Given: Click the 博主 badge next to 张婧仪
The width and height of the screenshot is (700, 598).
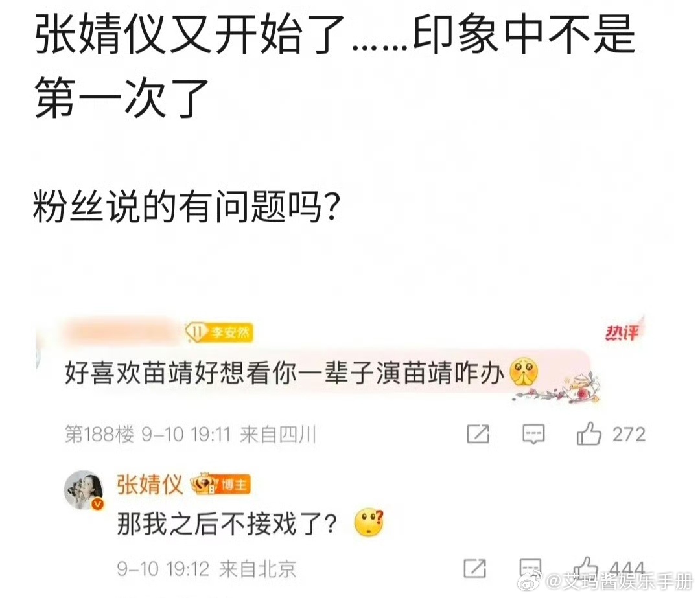Looking at the screenshot, I should 221,484.
